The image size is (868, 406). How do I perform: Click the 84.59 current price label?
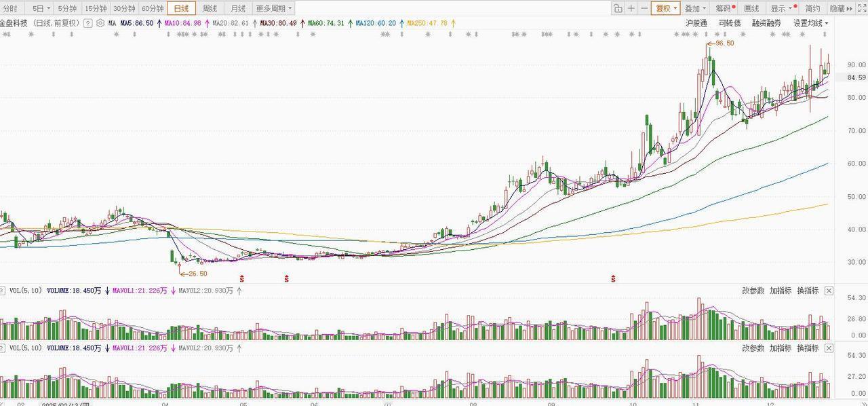point(856,77)
